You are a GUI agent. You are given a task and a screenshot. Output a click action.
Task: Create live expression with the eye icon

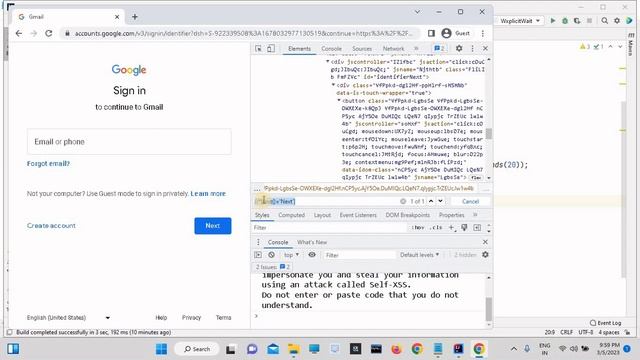click(x=312, y=255)
